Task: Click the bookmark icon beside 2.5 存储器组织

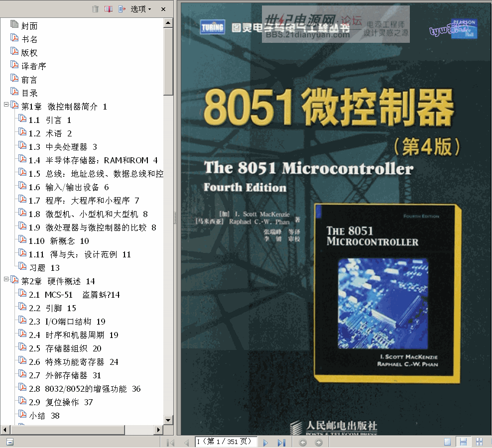Action: coord(22,347)
